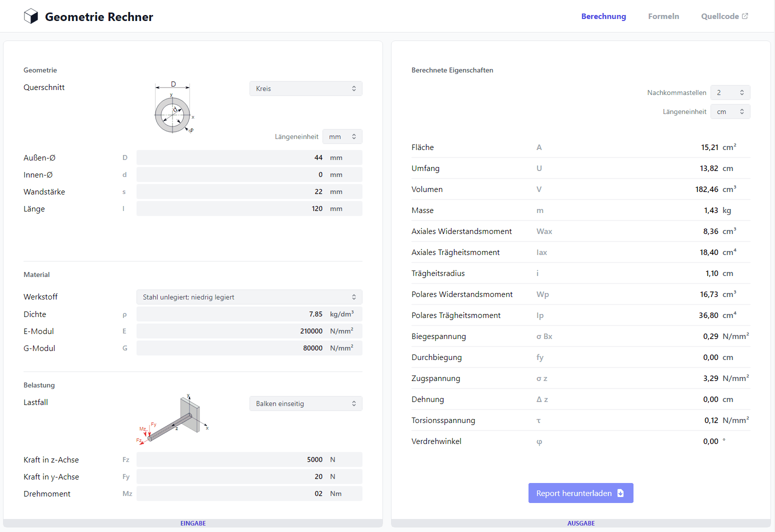Select the E-Modul value field
Screen dimensions: 775x532
(249, 331)
